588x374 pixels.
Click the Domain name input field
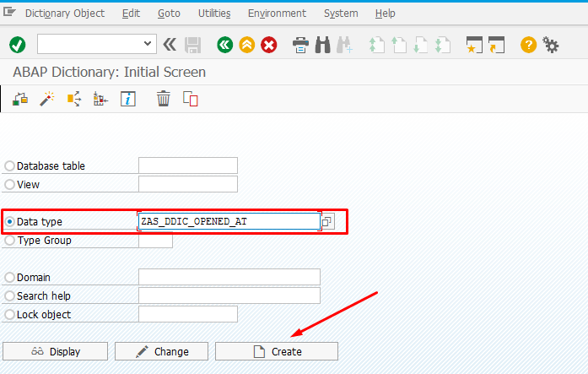[x=229, y=277]
